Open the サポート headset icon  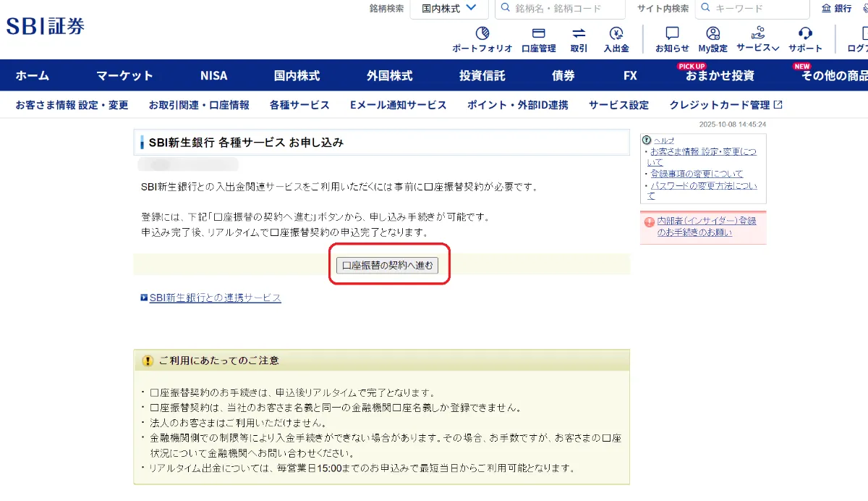click(805, 33)
